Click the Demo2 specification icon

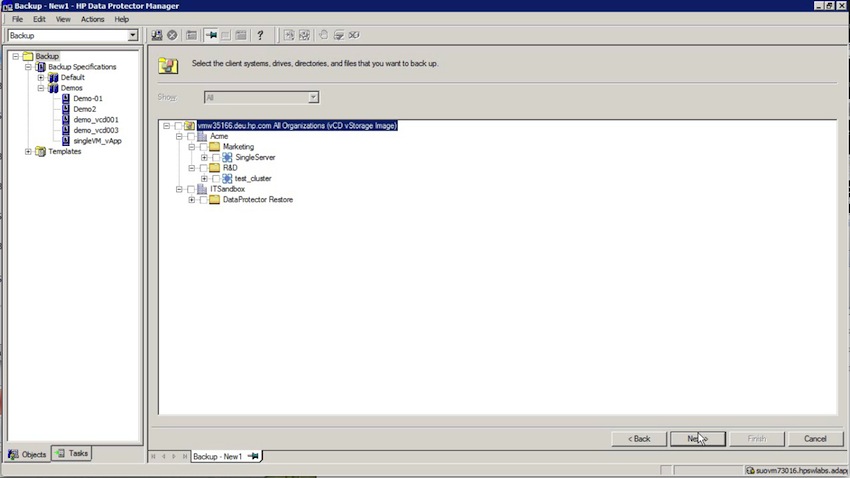[x=66, y=109]
